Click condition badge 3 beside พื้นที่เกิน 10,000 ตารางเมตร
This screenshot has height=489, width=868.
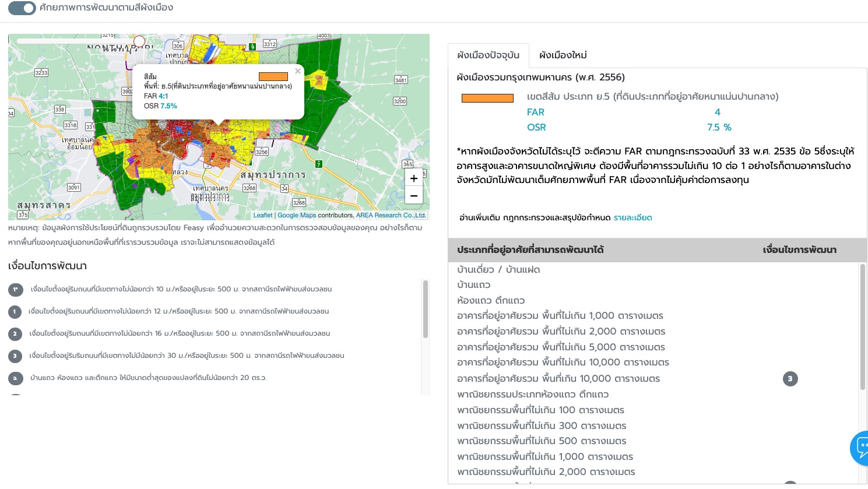pos(790,379)
